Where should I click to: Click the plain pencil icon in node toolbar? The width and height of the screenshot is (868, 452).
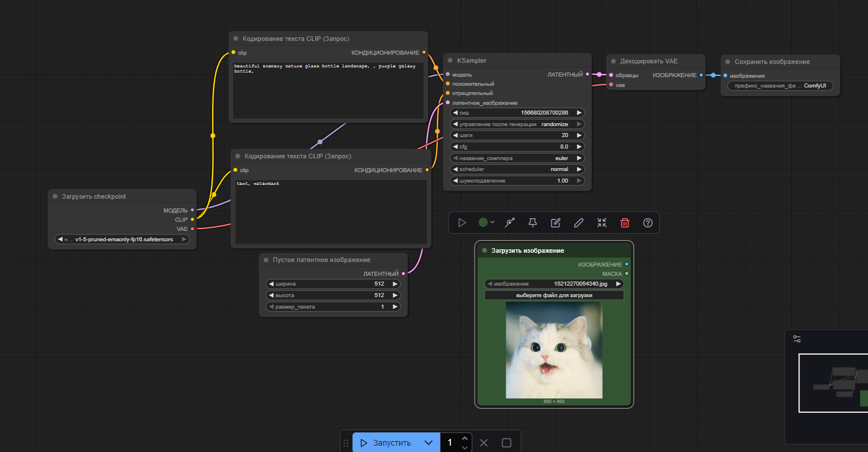point(579,223)
